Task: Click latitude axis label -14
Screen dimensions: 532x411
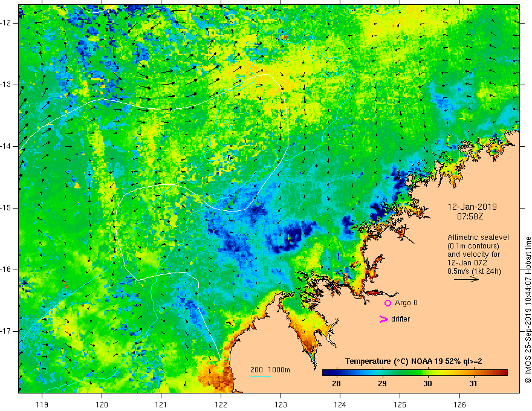Action: (7, 146)
